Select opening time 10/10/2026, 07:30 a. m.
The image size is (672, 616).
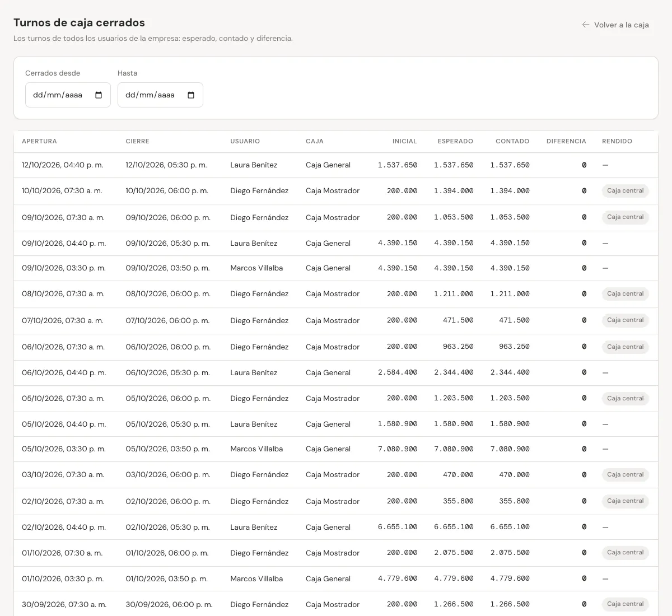[62, 191]
